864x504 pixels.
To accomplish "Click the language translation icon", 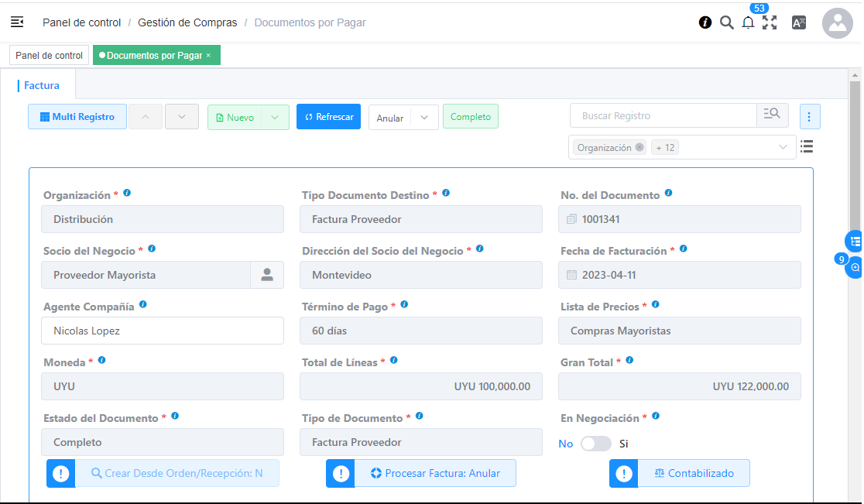I will (798, 22).
